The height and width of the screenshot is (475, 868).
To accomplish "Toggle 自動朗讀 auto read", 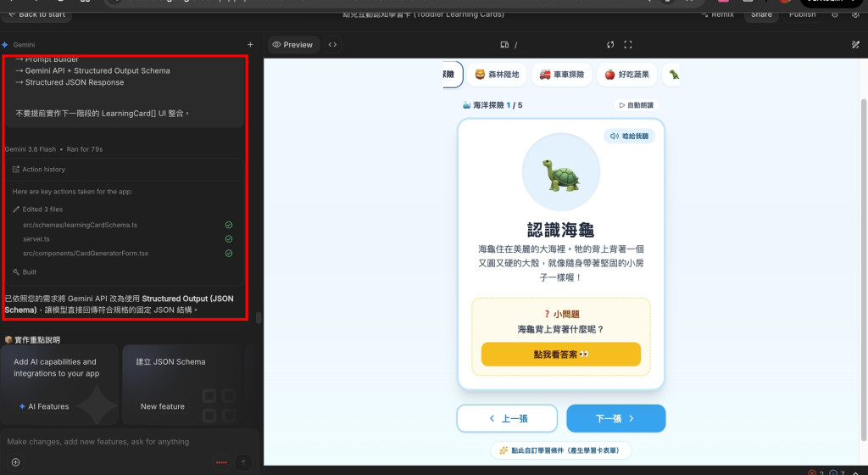I will (x=636, y=105).
